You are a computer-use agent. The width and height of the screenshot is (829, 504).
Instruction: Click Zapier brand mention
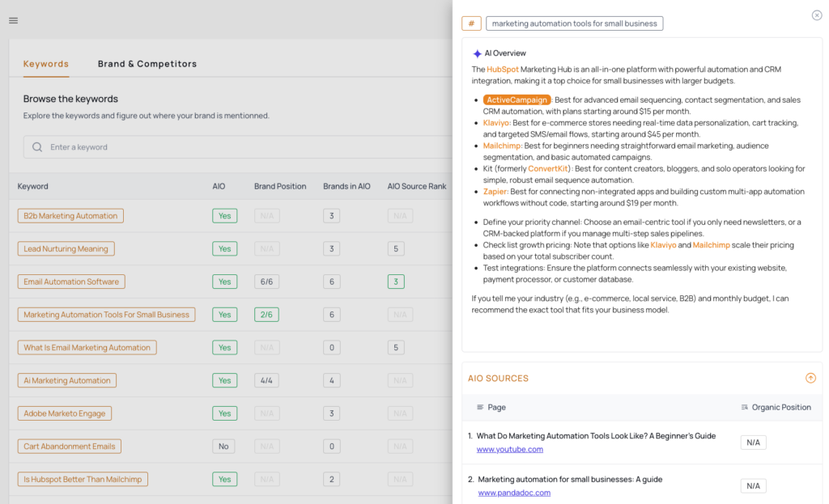pyautogui.click(x=495, y=191)
